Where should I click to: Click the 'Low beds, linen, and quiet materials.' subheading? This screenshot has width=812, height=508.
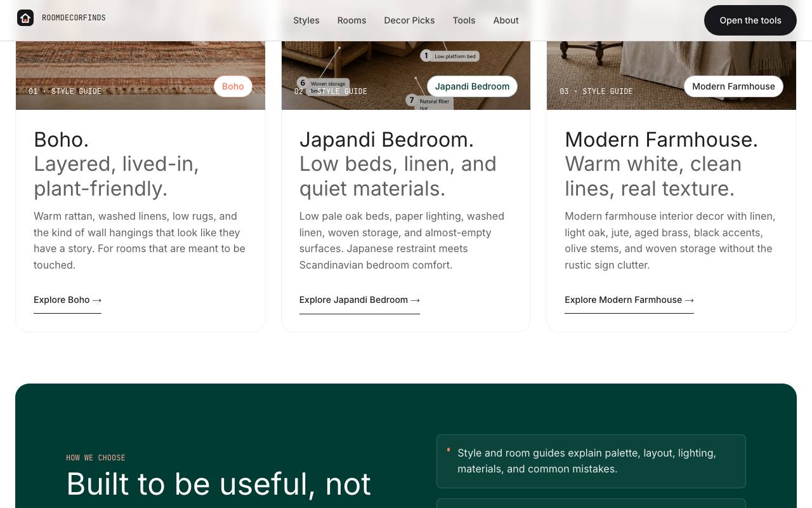click(398, 176)
